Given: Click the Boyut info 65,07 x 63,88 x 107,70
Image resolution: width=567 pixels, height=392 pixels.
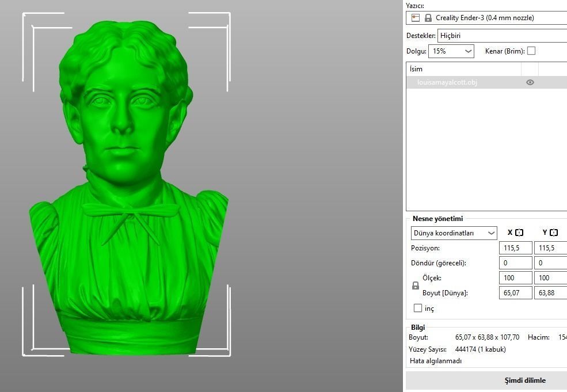Looking at the screenshot, I should (x=487, y=337).
